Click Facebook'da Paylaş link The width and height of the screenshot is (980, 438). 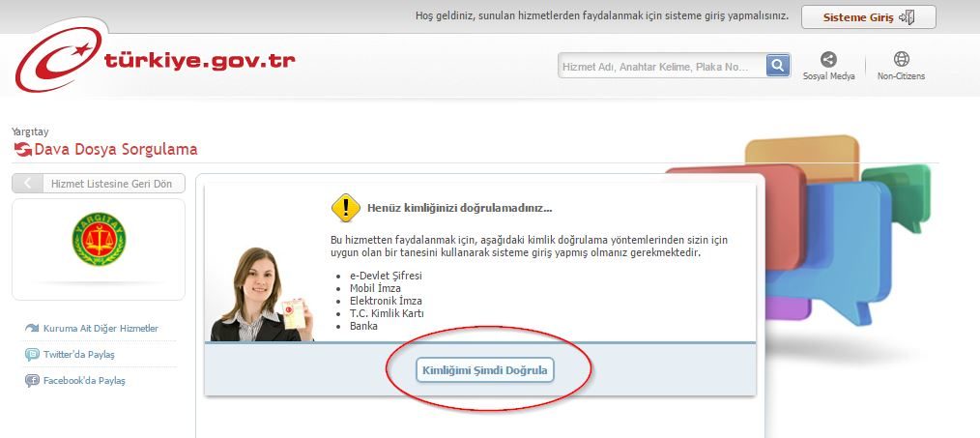(x=84, y=380)
